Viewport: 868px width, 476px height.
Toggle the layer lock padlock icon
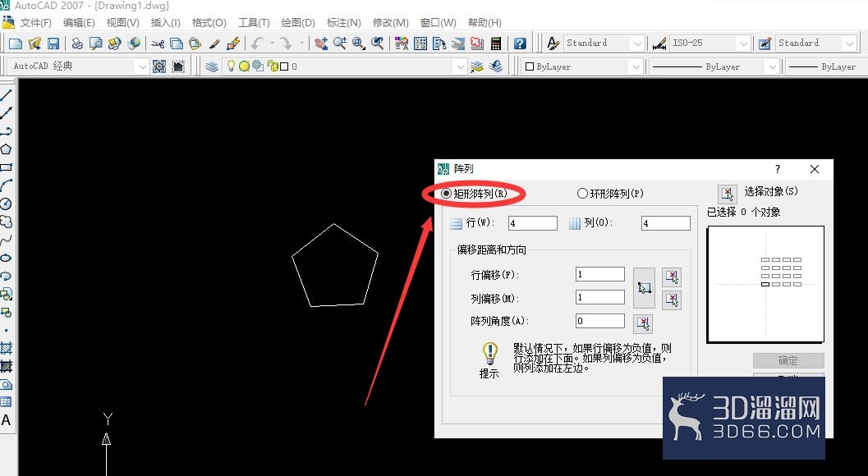[x=271, y=66]
